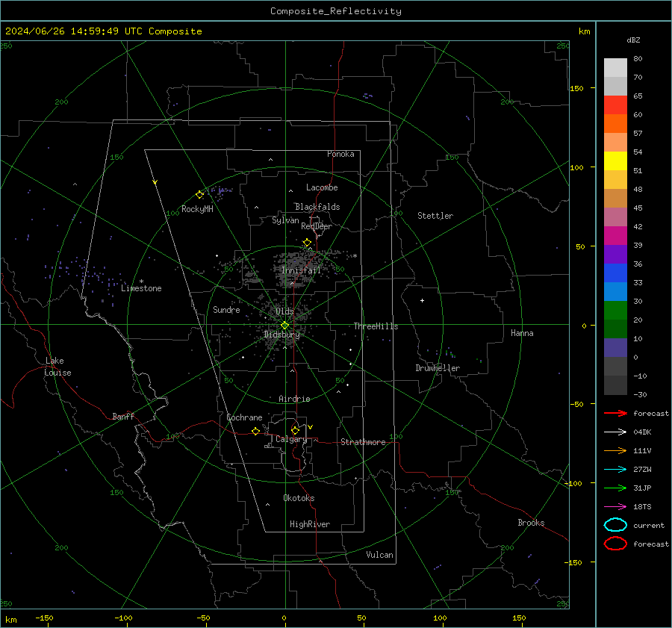
Task: Click white plus marker west of Hanna
Action: [422, 300]
